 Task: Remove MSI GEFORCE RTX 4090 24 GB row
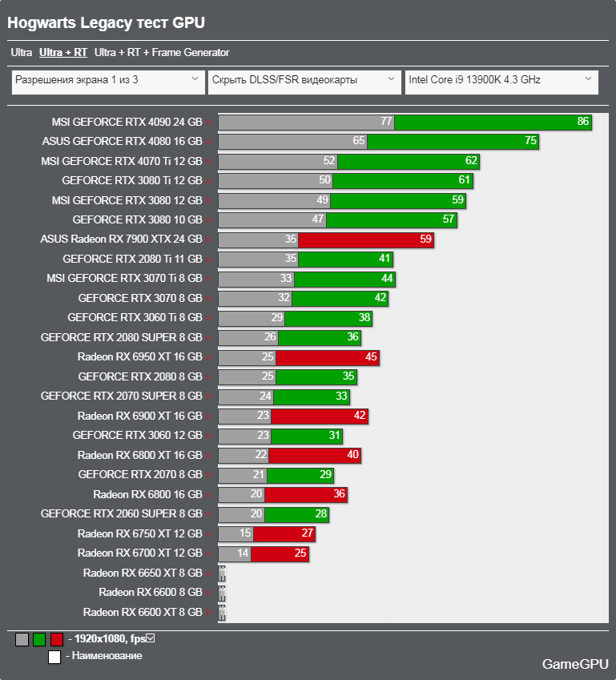208,123
